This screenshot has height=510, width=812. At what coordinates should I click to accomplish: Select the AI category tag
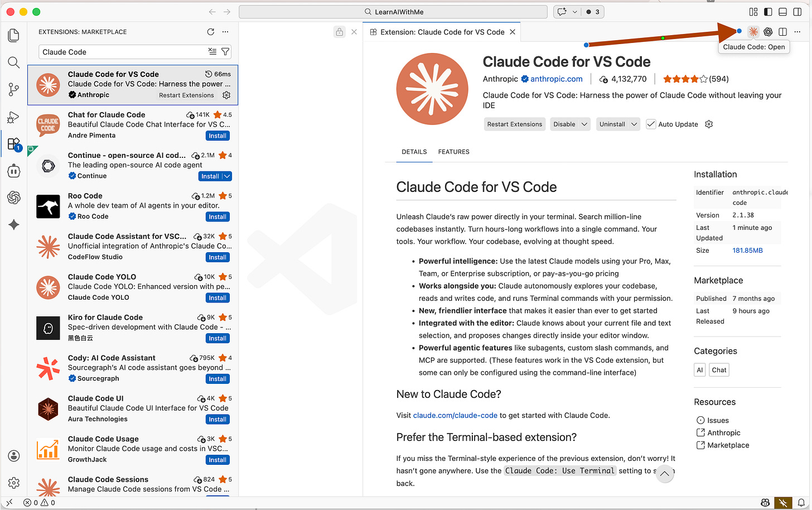tap(700, 370)
